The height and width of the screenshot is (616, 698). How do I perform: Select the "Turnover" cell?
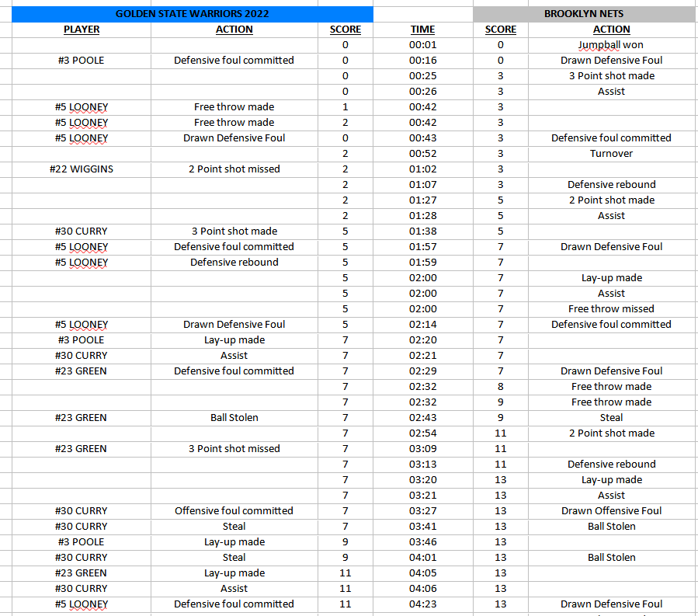(612, 154)
